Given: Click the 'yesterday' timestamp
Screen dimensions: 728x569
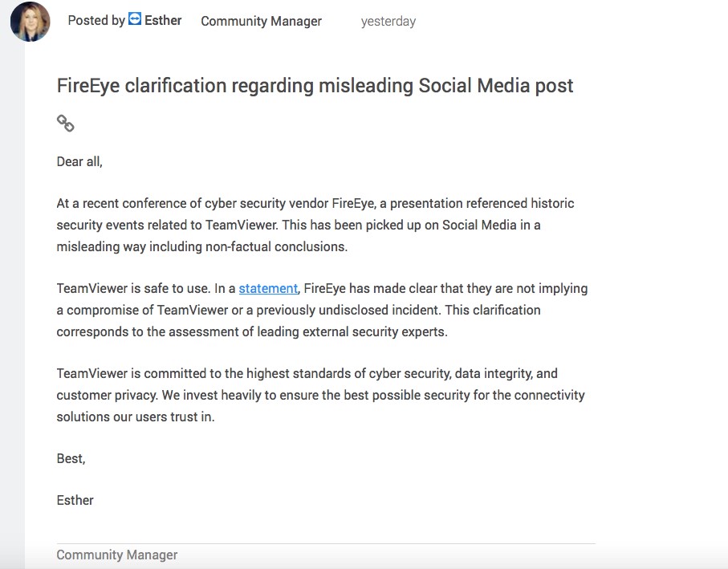Looking at the screenshot, I should 388,22.
